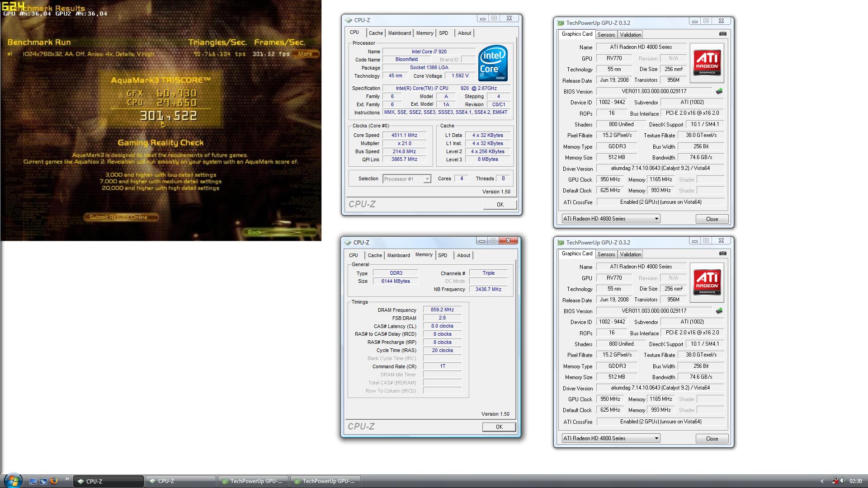Open GPU selector dropdown in bottom GPU-Z
Screen dimensions: 868x488
click(611, 438)
